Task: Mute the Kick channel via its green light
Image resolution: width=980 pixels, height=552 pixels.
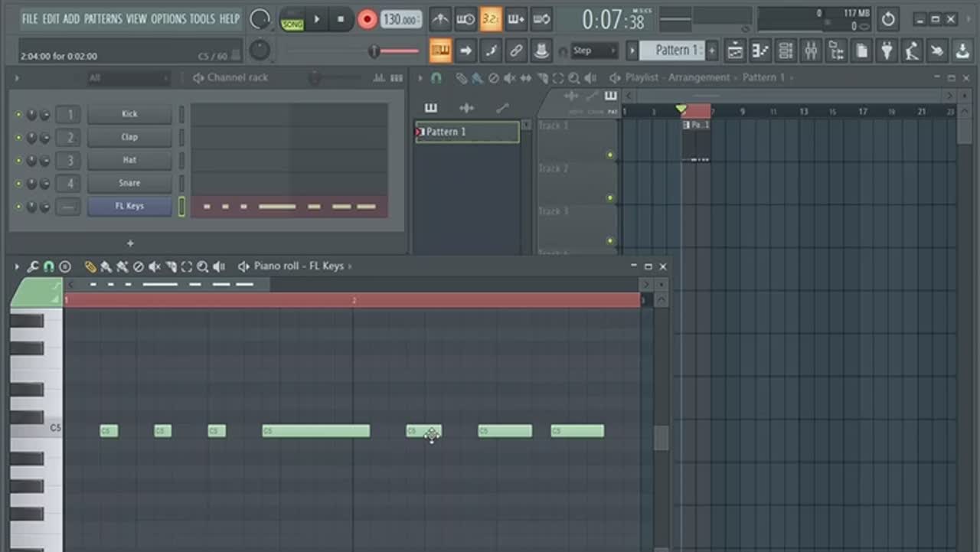Action: 19,115
